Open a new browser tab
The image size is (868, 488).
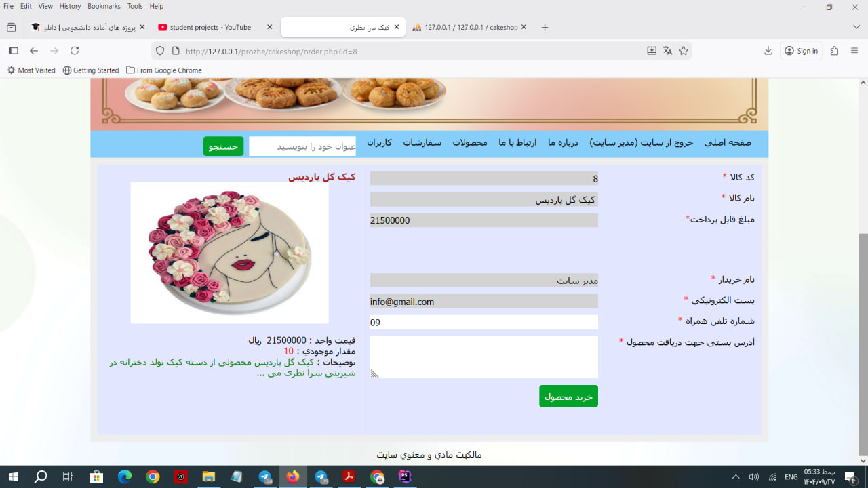545,28
